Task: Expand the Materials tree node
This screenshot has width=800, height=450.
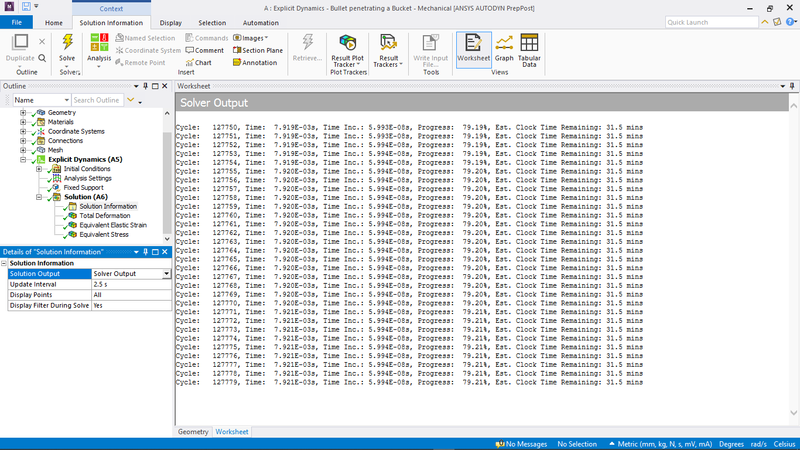Action: pos(23,122)
